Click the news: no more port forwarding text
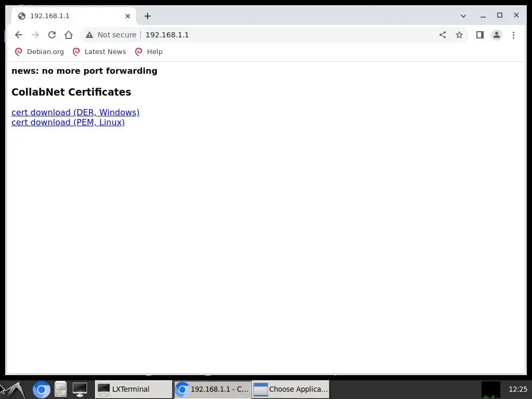Image resolution: width=532 pixels, height=399 pixels. 85,71
